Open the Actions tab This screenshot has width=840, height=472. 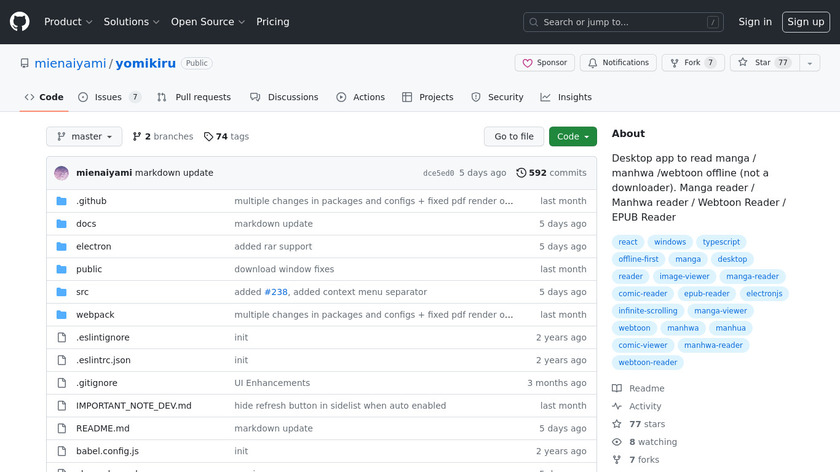coord(361,97)
